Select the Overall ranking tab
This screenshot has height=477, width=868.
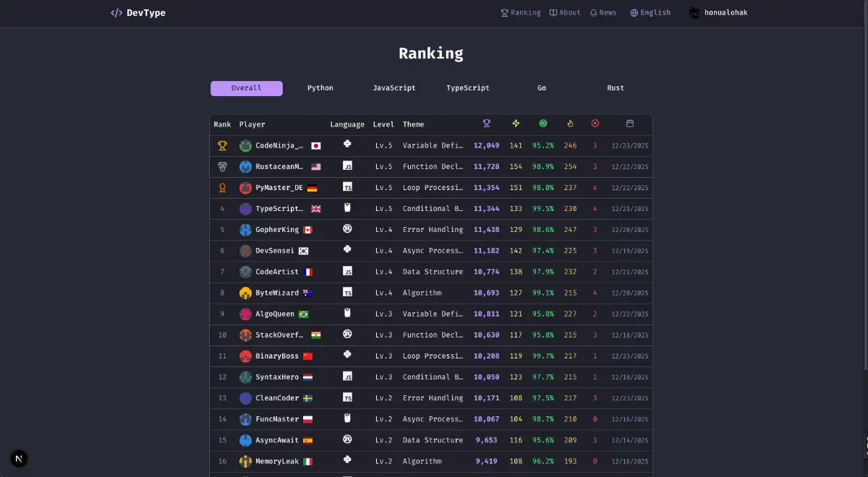[246, 88]
